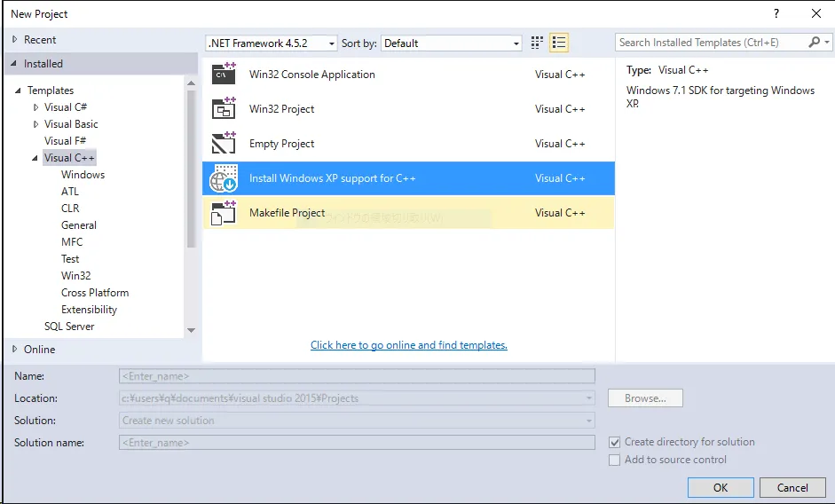
Task: Click the search magnifier icon
Action: point(814,42)
